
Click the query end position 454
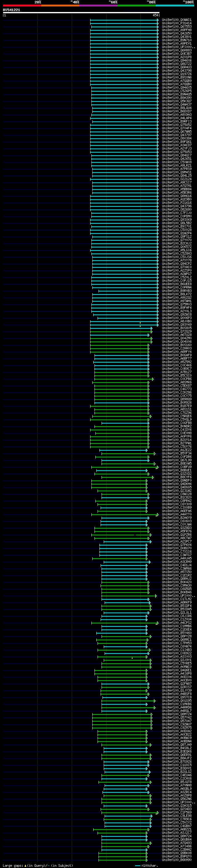[x=155, y=15]
